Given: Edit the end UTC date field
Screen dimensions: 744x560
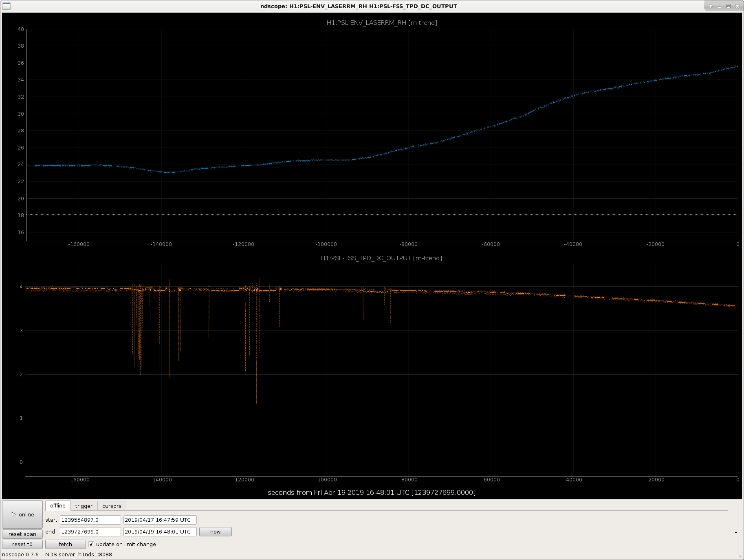Looking at the screenshot, I should click(160, 531).
